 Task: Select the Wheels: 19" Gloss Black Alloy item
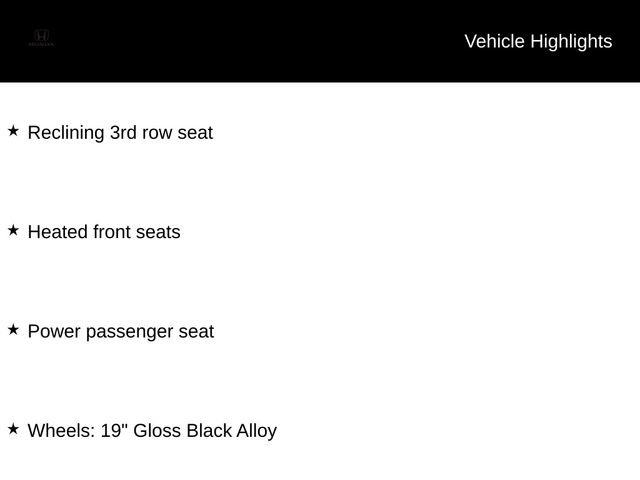(x=152, y=431)
